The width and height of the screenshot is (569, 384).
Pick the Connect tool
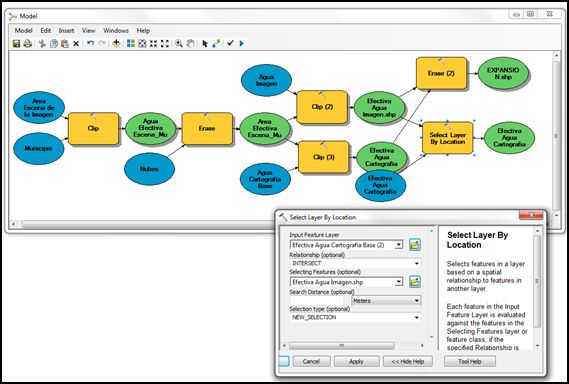coord(216,44)
